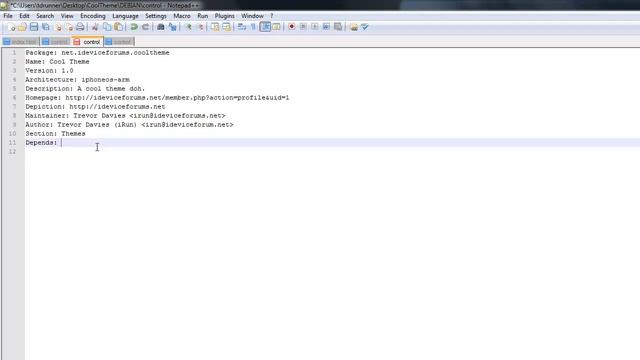Click the Replace toolbar icon

(x=173, y=27)
